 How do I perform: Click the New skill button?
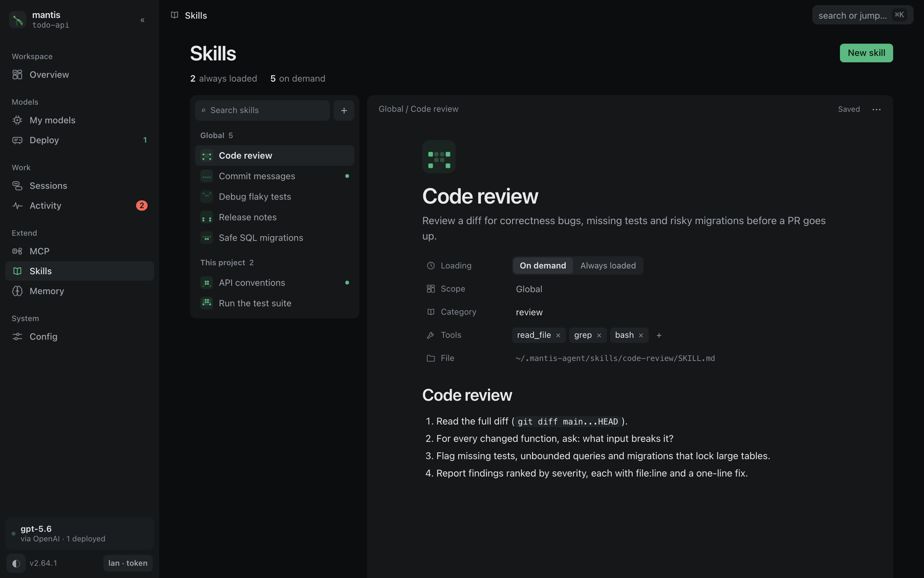pos(866,53)
